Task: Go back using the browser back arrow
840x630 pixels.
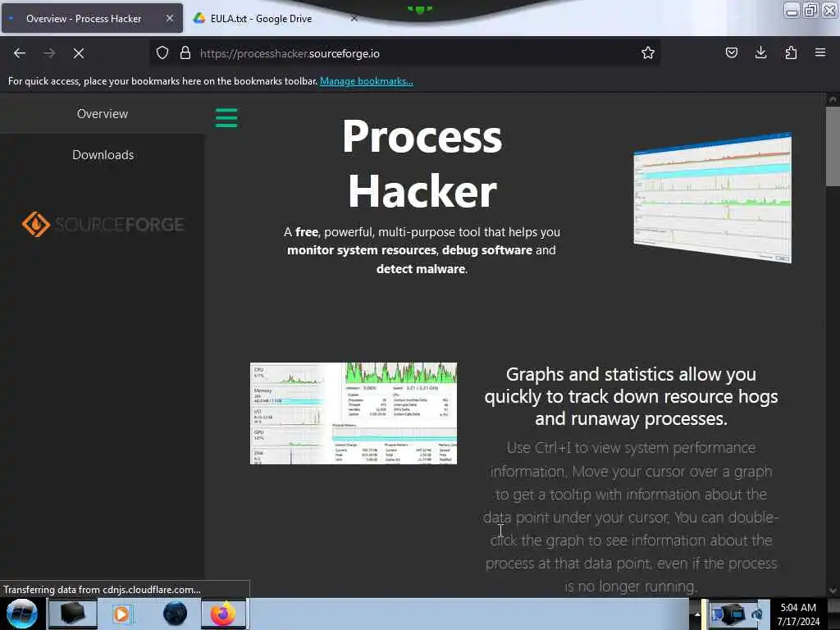Action: (x=20, y=53)
